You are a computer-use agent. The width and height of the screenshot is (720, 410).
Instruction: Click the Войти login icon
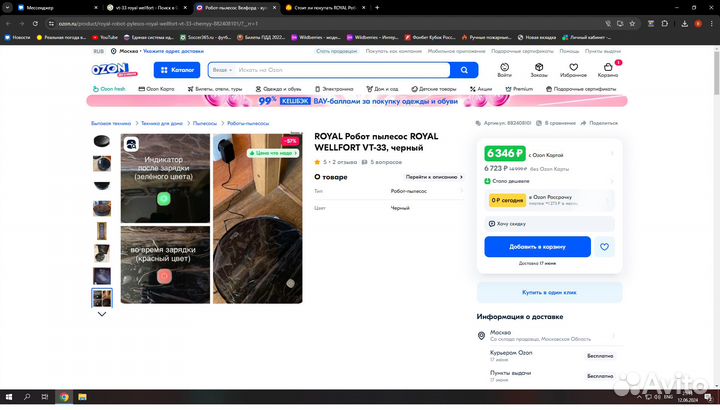point(505,69)
